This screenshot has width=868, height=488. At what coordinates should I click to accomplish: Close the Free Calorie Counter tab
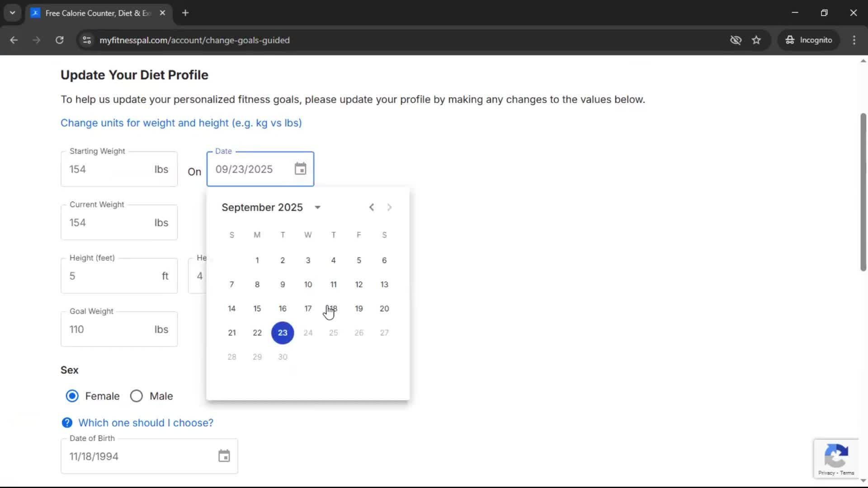point(162,13)
